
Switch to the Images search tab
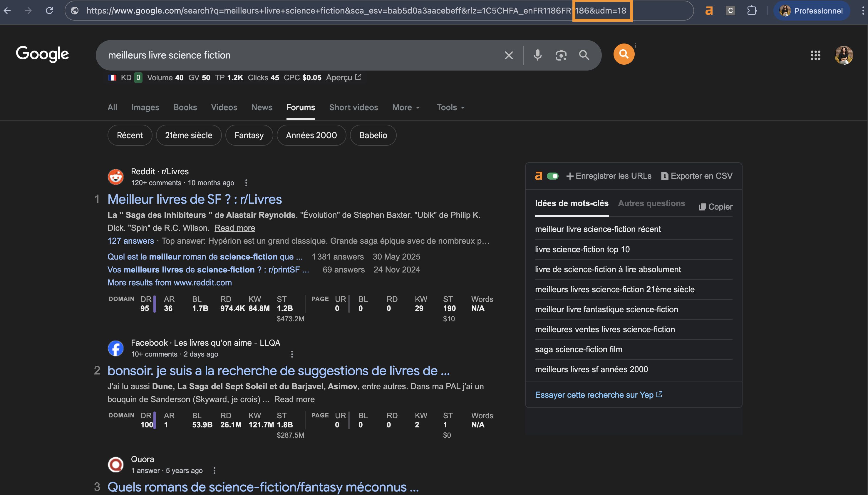tap(145, 107)
